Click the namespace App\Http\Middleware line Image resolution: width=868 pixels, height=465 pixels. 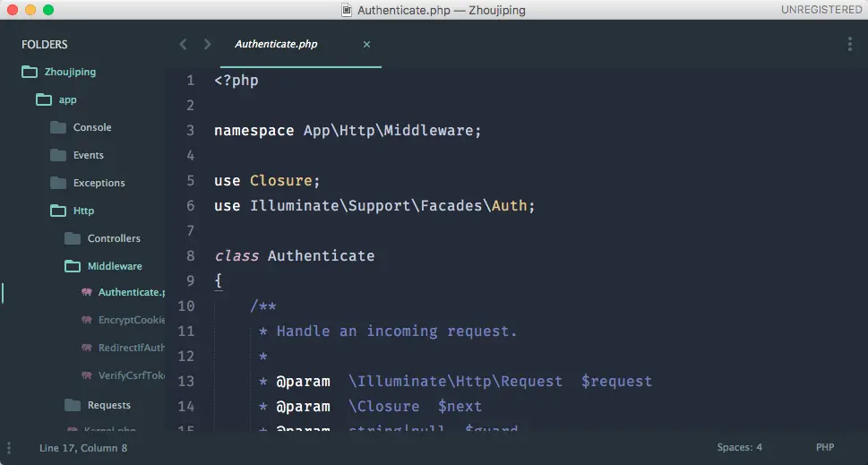coord(348,131)
